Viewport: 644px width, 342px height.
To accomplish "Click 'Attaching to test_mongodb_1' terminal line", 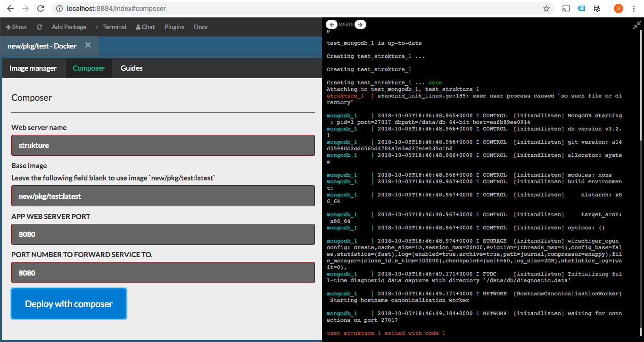I will tap(403, 89).
